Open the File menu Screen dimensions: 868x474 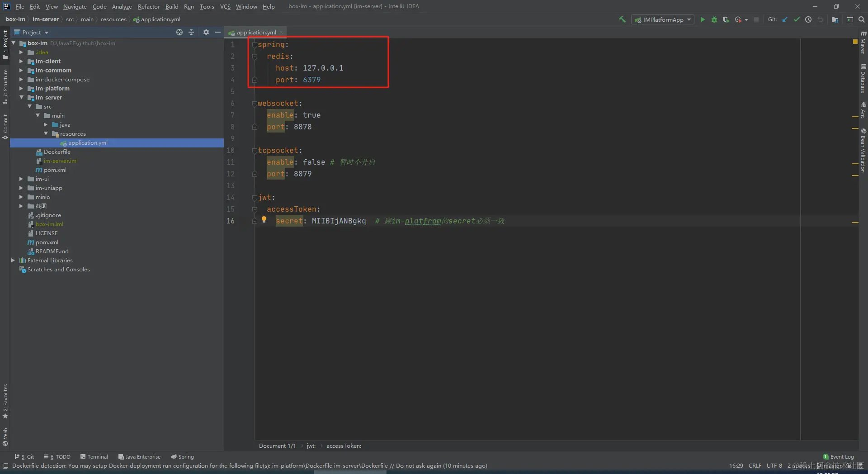tap(20, 6)
